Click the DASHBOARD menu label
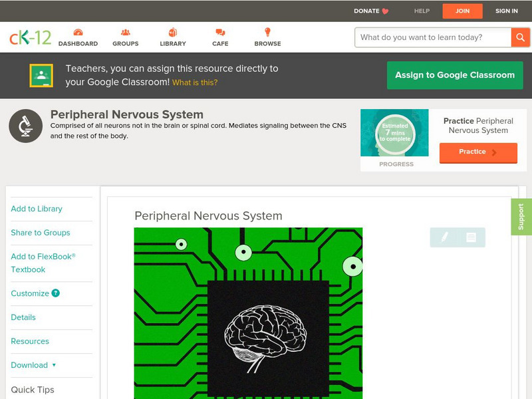Screen dimensions: 532x399 (78, 44)
